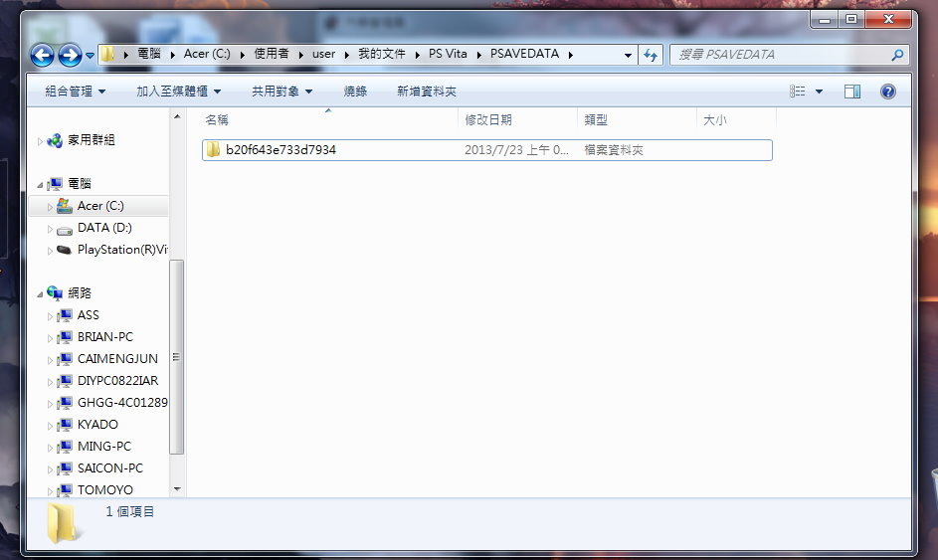Select TOMOYO network computer
Viewport: 938px width, 560px height.
pyautogui.click(x=104, y=490)
